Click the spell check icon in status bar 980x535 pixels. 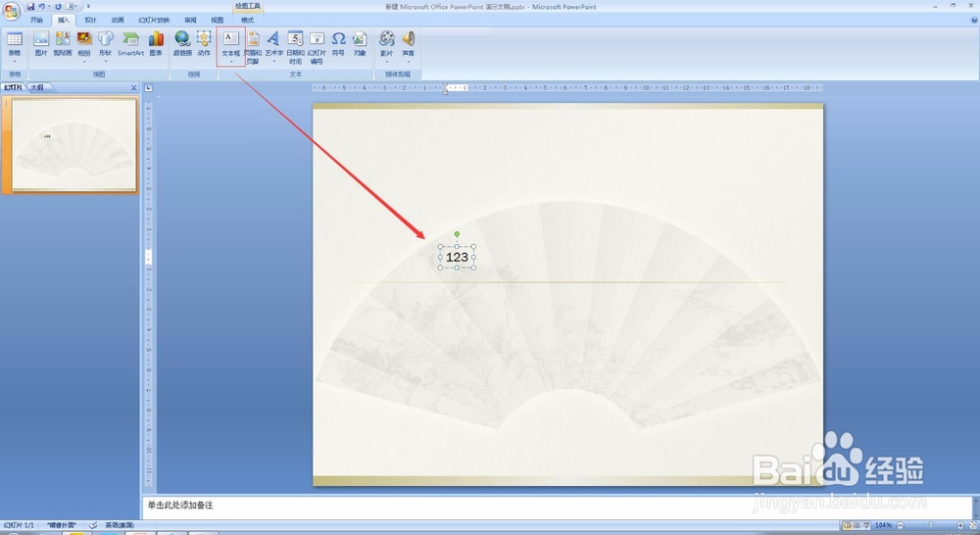point(93,525)
